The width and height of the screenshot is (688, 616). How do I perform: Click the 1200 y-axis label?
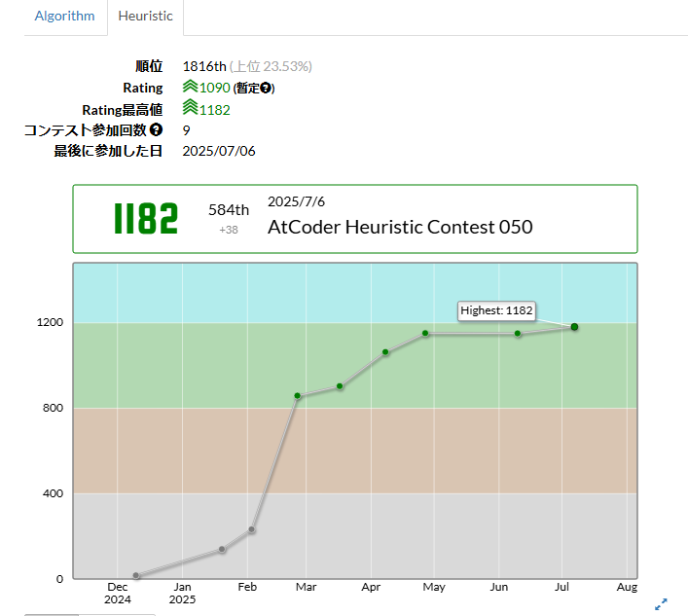click(50, 322)
